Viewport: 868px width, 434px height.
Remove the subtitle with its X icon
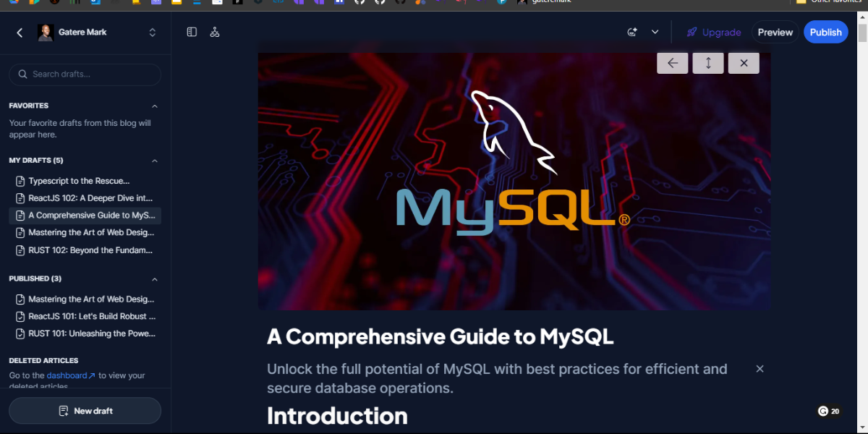759,369
